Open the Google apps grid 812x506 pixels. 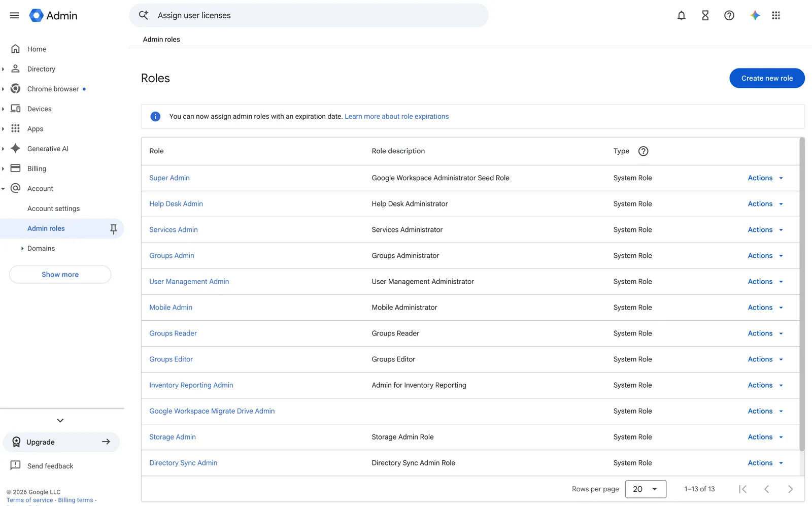point(775,15)
